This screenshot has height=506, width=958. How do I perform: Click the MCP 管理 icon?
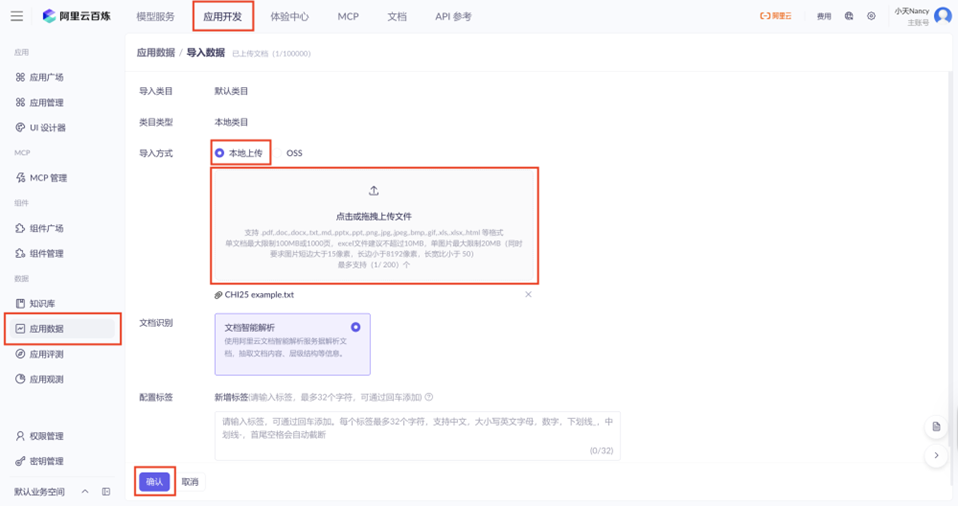pyautogui.click(x=20, y=178)
